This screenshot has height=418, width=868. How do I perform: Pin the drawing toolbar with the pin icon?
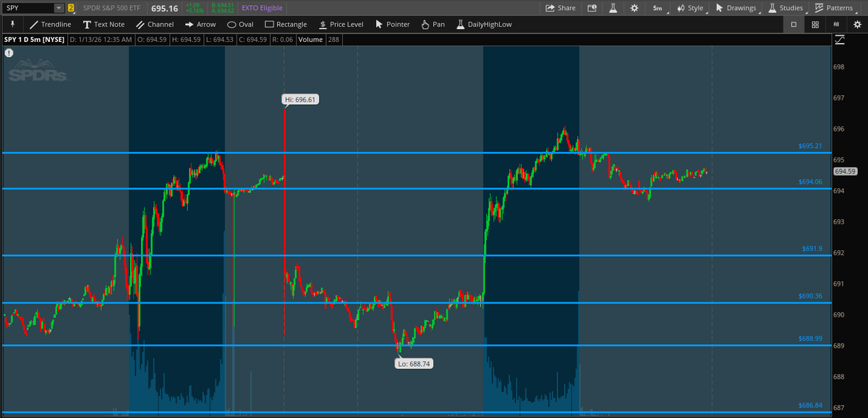tap(12, 24)
